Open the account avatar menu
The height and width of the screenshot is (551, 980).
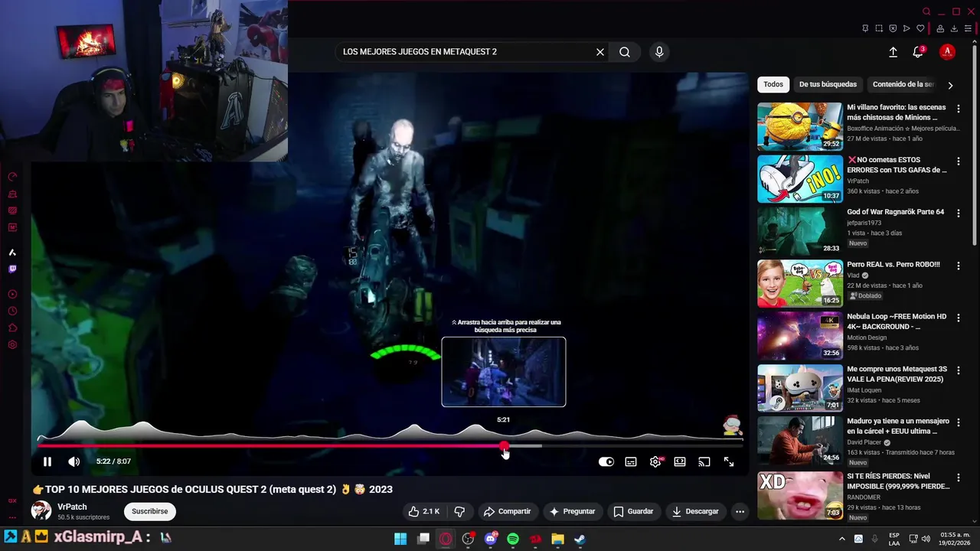947,52
